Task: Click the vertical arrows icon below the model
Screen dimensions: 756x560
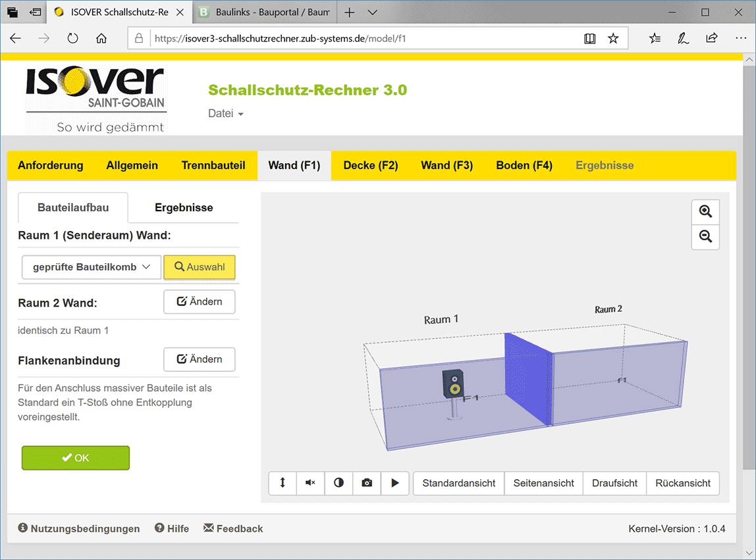Action: click(x=283, y=483)
